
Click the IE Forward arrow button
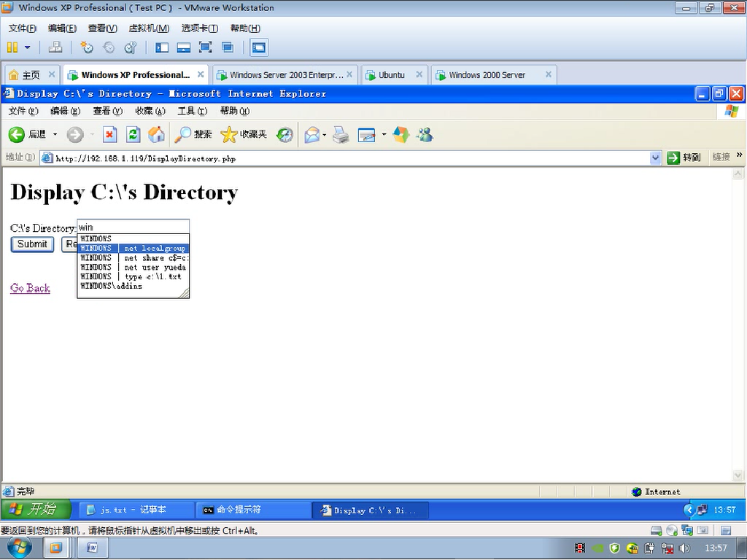[x=75, y=135]
